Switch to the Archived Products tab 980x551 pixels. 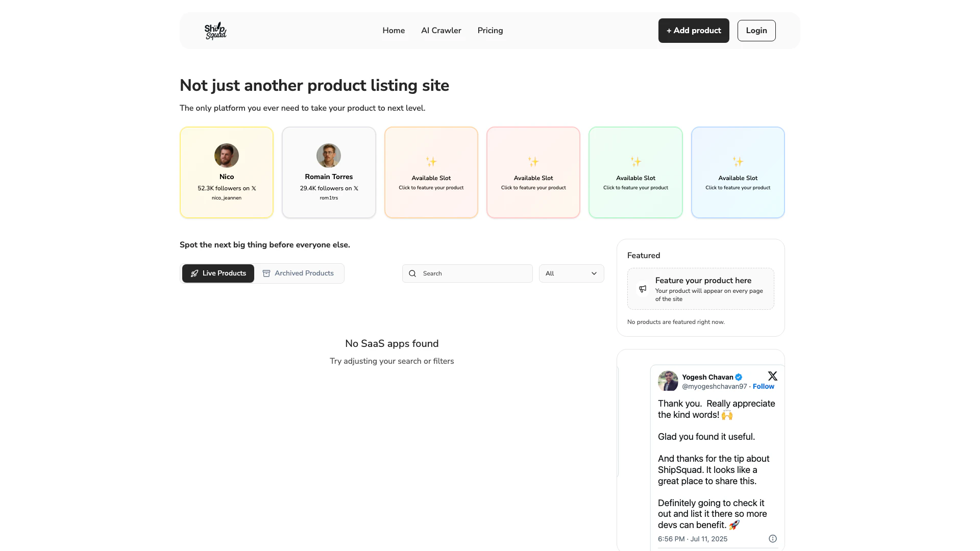[299, 273]
